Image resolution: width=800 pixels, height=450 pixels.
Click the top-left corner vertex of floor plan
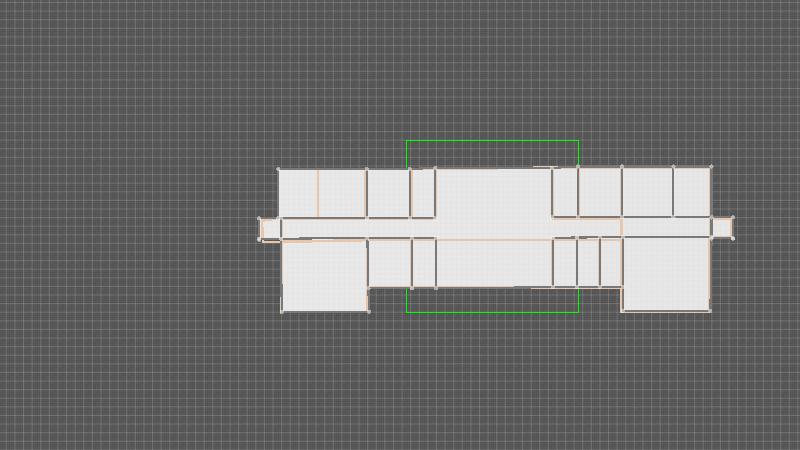tap(279, 170)
